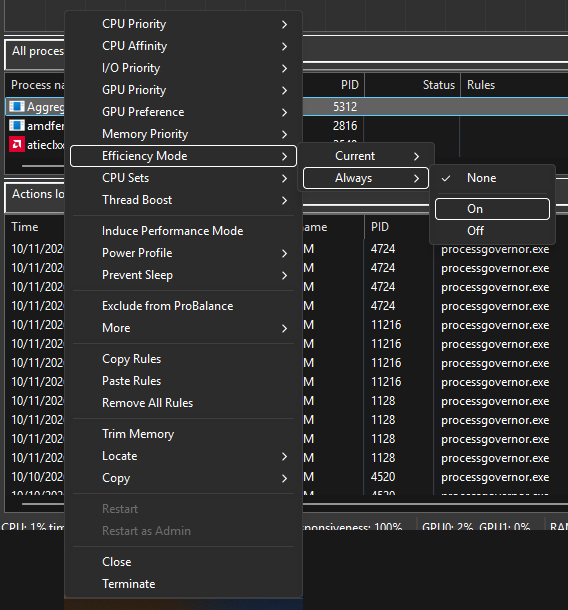Click Paste Rules
568x610 pixels.
(183, 381)
